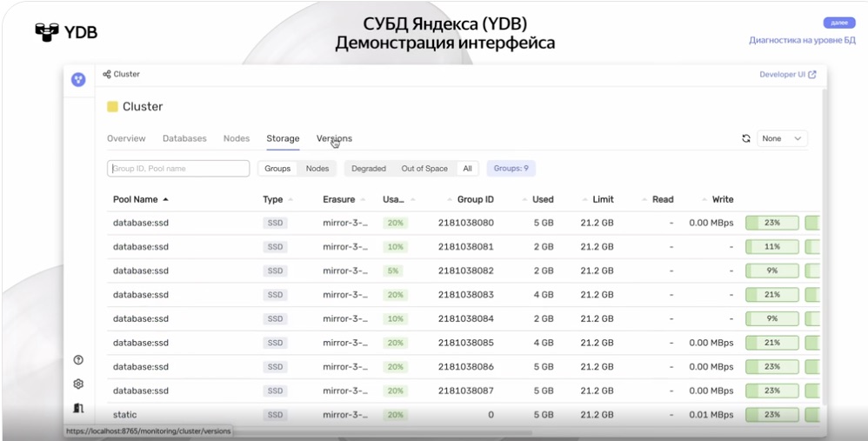Click the Cluster breadcrumb text
Viewport: 868px width, 441px height.
127,74
